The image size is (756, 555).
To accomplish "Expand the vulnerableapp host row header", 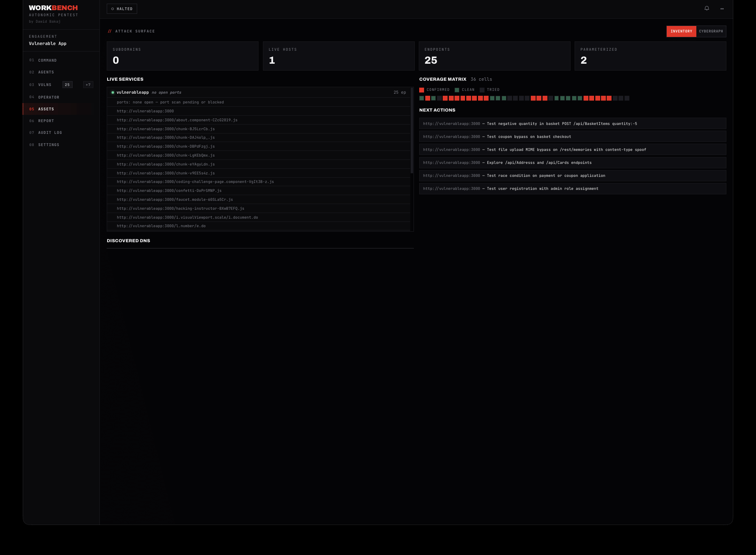I will (x=258, y=92).
